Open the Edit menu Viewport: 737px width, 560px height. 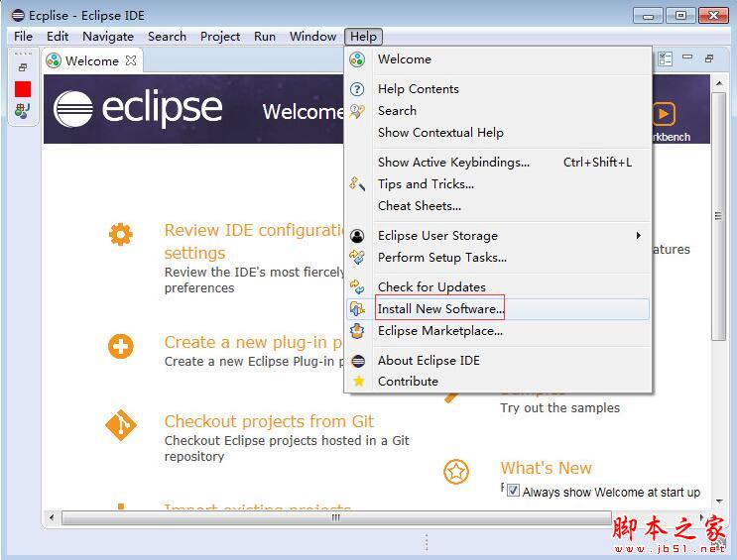[58, 36]
